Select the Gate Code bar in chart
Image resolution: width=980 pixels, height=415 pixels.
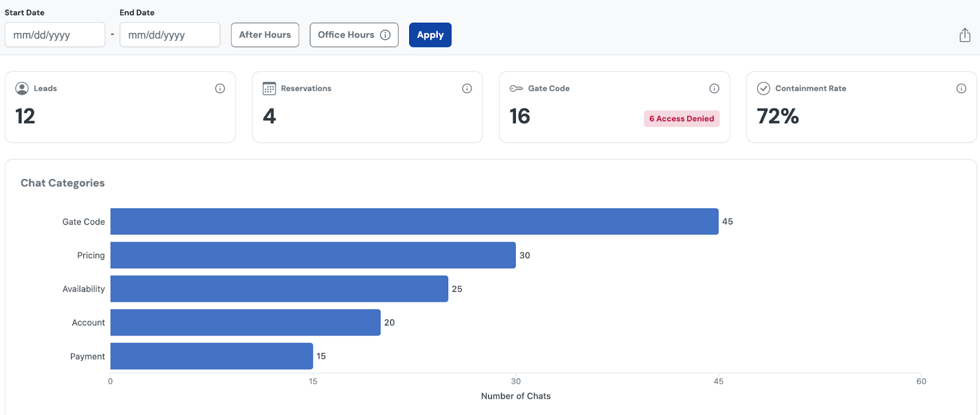click(414, 221)
